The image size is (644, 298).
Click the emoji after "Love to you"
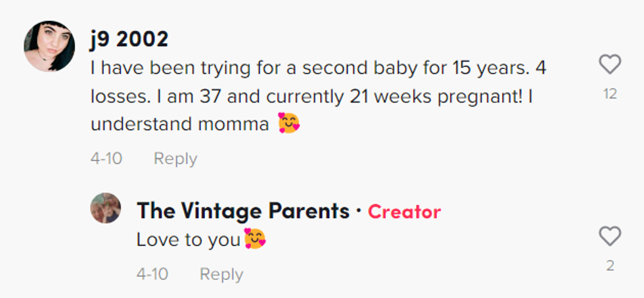(x=254, y=240)
